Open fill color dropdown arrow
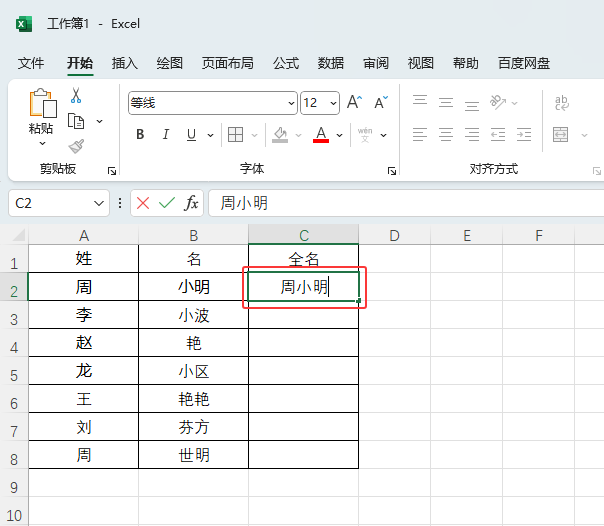604x526 pixels. (x=298, y=135)
